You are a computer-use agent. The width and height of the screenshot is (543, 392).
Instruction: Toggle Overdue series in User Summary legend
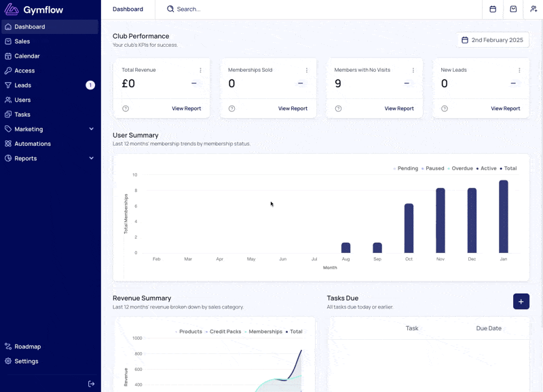[x=460, y=168]
